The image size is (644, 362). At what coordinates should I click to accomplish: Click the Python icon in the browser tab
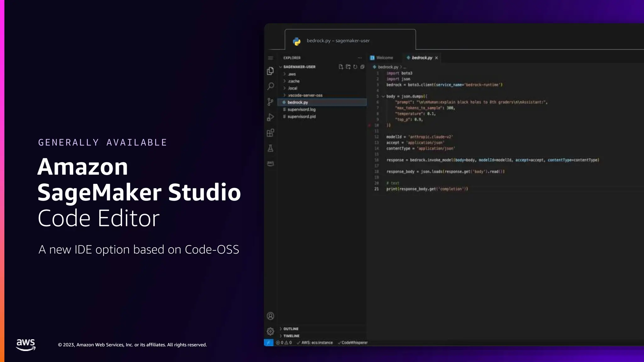pyautogui.click(x=297, y=41)
